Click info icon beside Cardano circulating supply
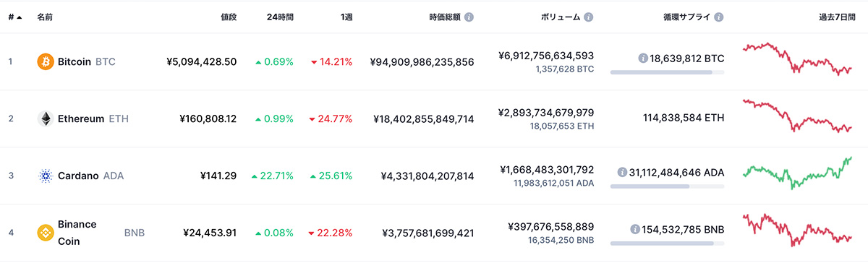 click(x=622, y=172)
